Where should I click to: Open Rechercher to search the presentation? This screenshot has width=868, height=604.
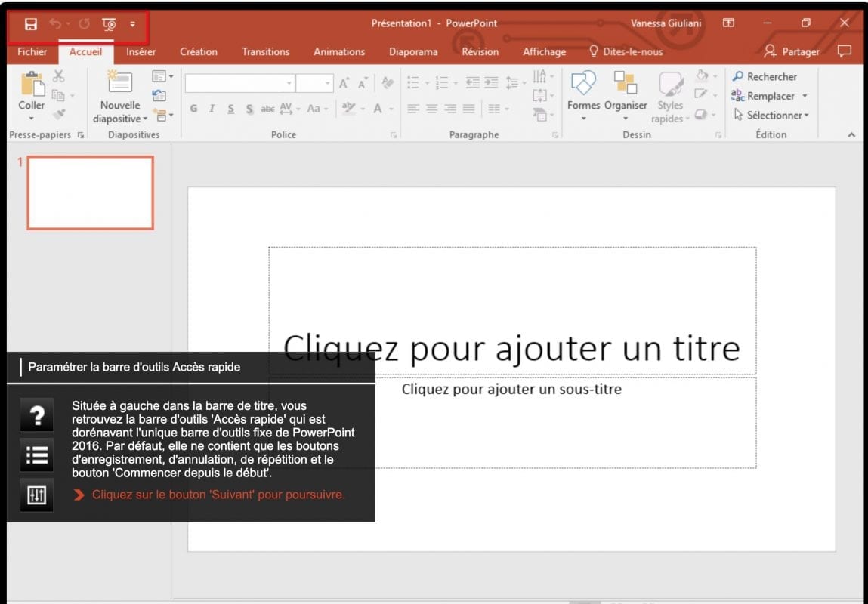coord(765,76)
